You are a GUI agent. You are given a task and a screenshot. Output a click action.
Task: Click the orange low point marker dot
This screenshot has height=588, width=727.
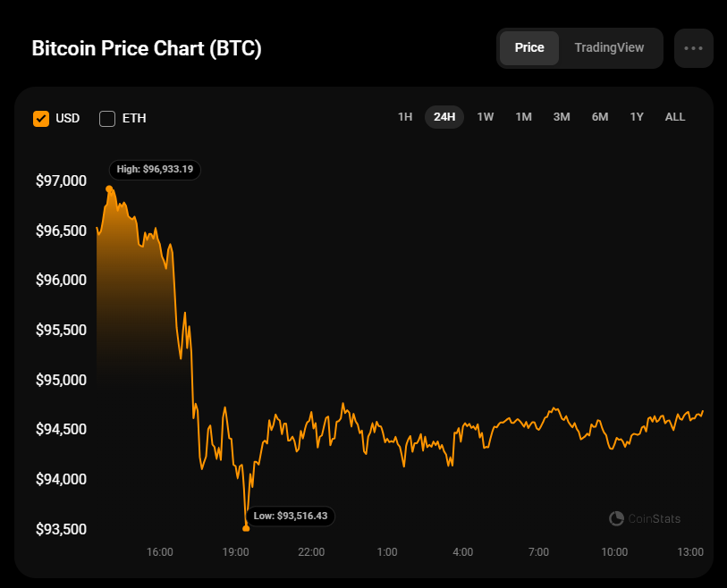(246, 528)
